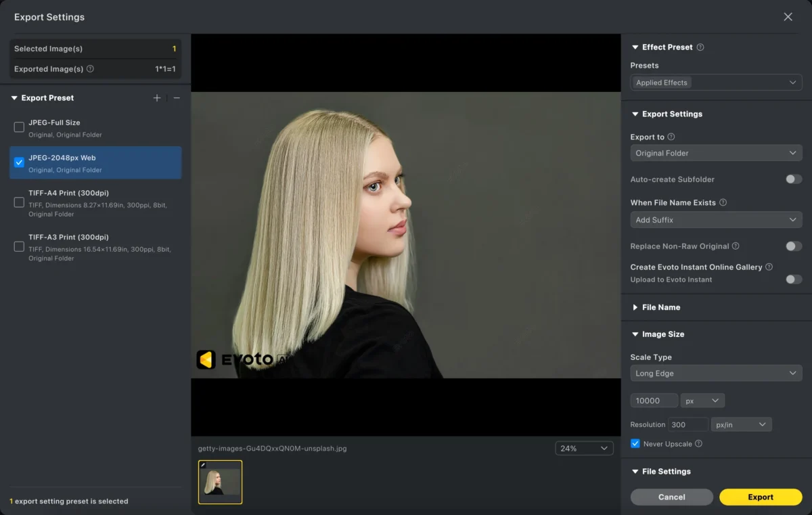Viewport: 812px width, 515px height.
Task: Open the Scale Type Long Edge dropdown
Action: [x=716, y=374]
